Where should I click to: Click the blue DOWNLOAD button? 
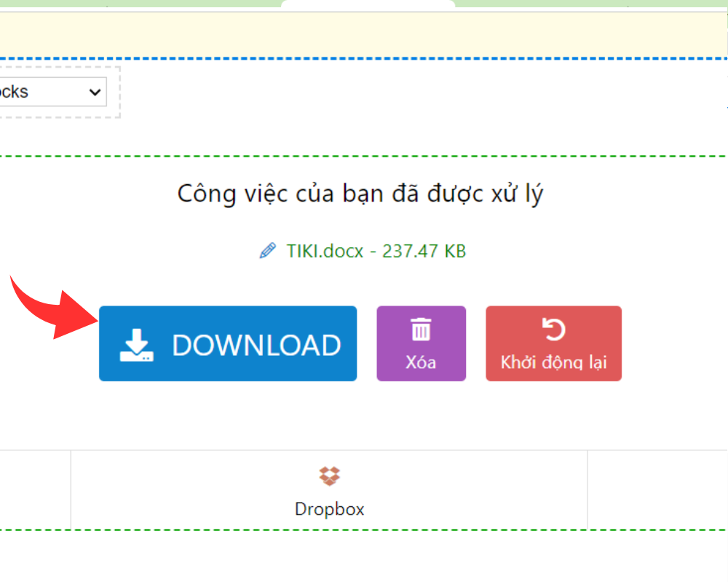[x=228, y=343]
